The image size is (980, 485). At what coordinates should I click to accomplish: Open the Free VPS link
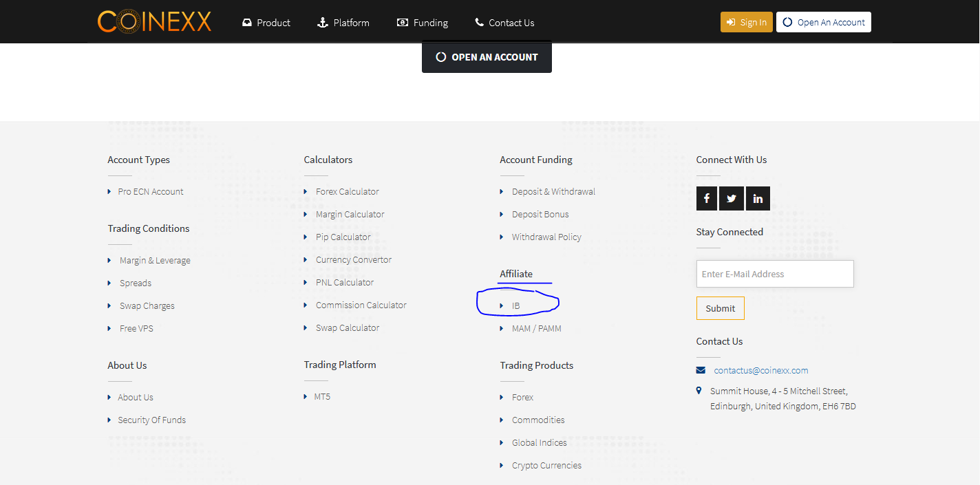click(136, 328)
